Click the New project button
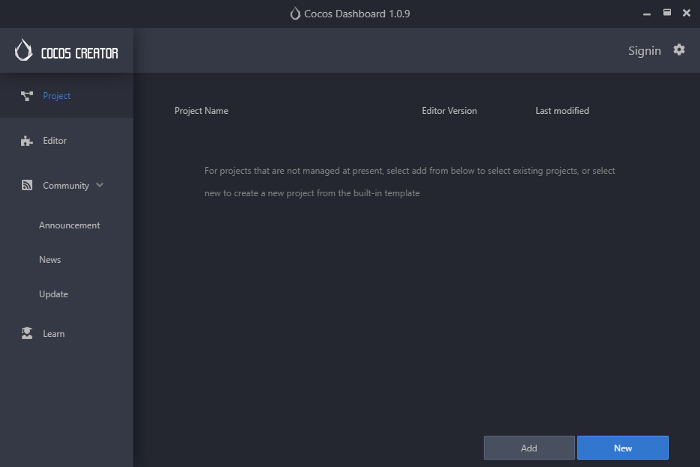This screenshot has width=700, height=467. pos(623,448)
